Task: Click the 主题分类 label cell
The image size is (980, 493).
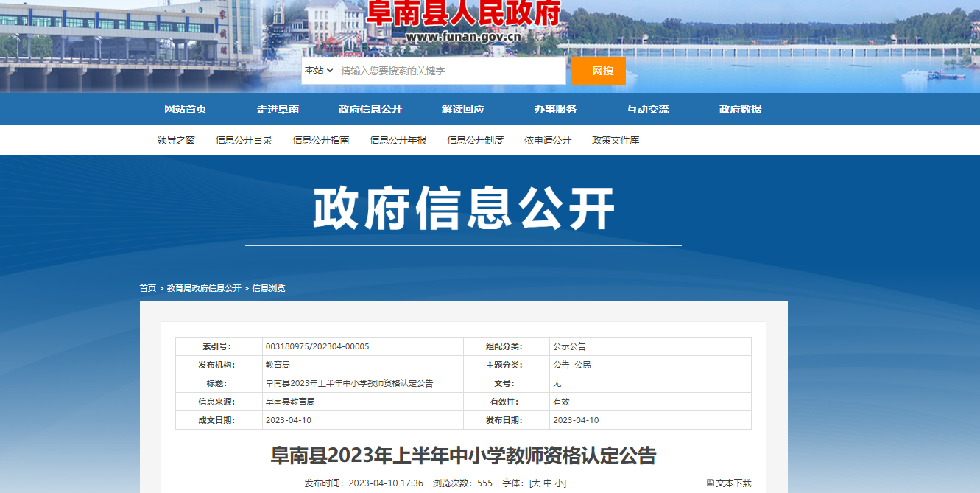Action: [507, 365]
